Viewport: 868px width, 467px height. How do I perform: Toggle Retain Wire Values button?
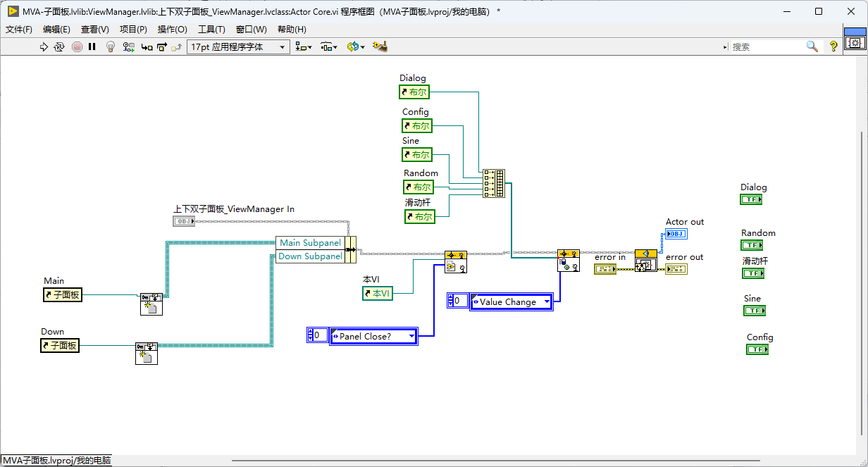129,46
